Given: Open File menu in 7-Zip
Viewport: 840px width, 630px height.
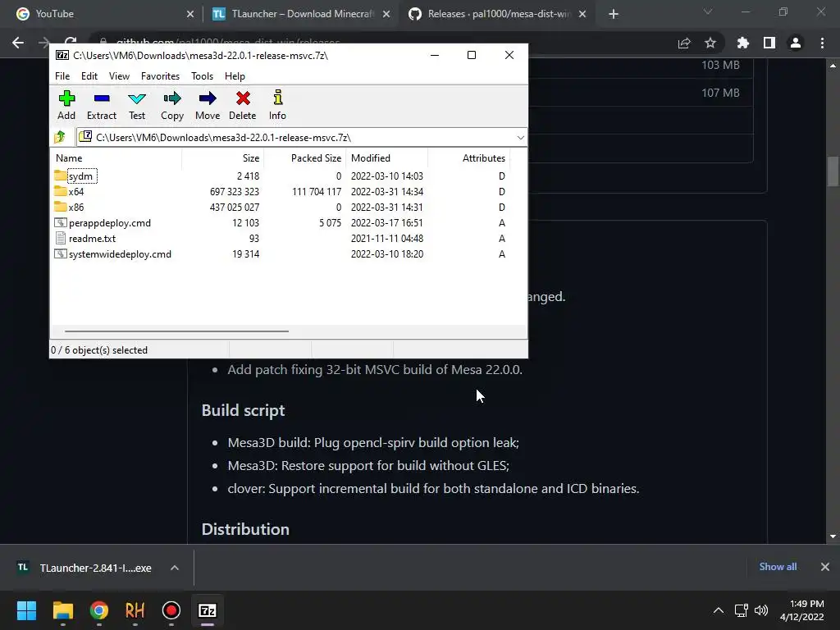Looking at the screenshot, I should coord(62,76).
